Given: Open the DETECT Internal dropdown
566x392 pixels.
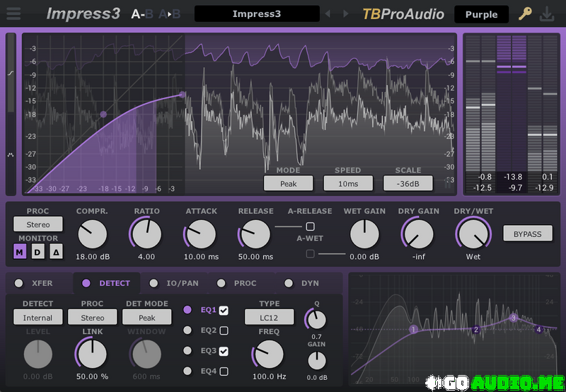Looking at the screenshot, I should tap(37, 318).
